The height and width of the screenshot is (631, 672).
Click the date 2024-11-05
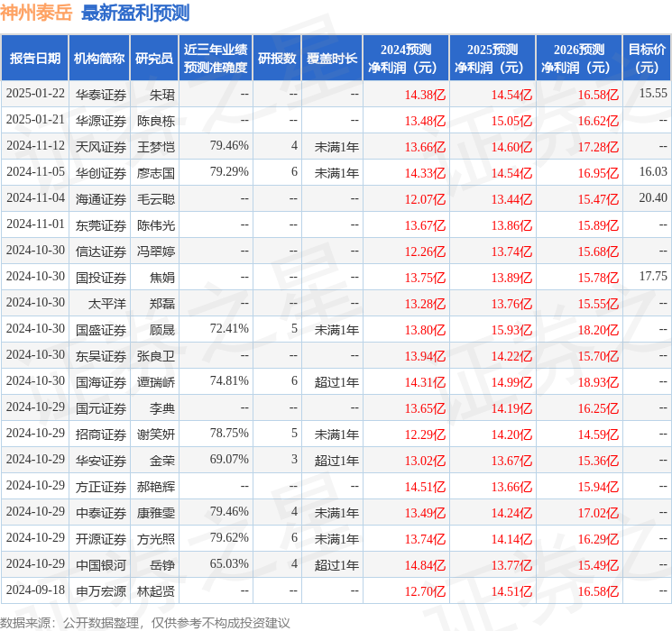pos(35,172)
